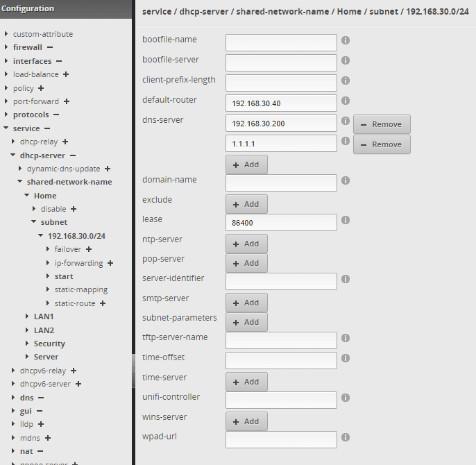The image size is (476, 465).
Task: Click the tree panel vertical scrollbar
Action: point(133,371)
